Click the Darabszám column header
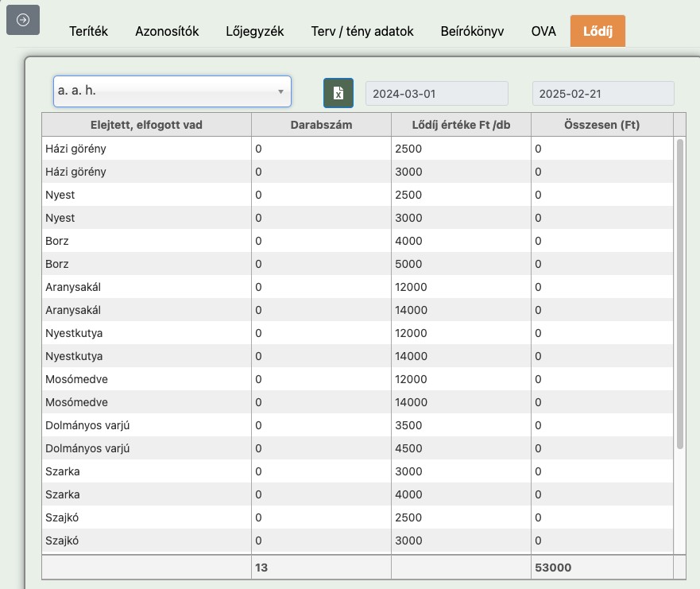Screen dimensions: 700x589 [321, 125]
